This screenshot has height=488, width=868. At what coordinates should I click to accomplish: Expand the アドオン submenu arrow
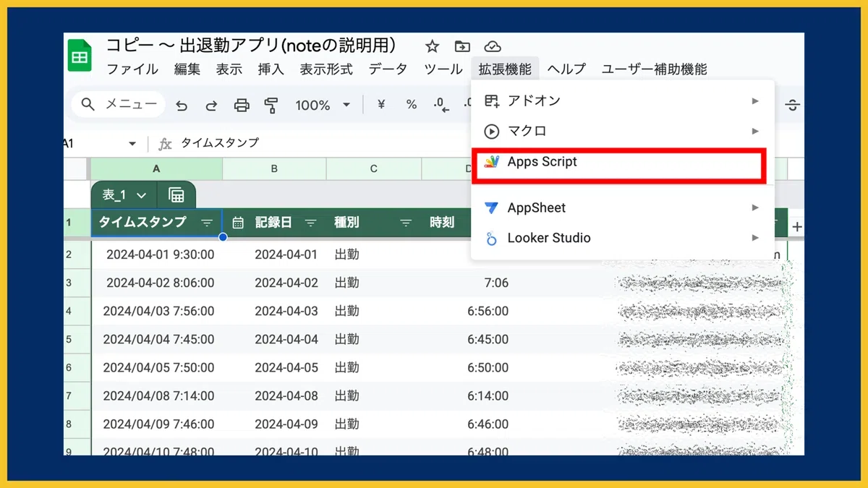tap(755, 100)
